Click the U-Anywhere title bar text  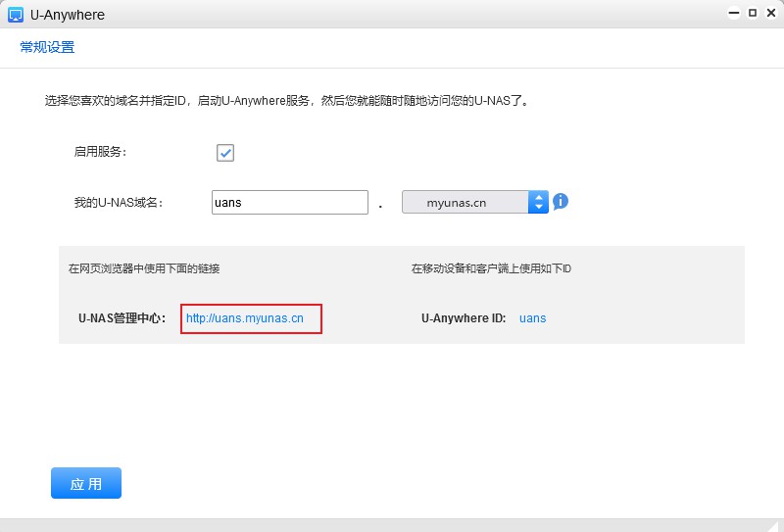68,15
